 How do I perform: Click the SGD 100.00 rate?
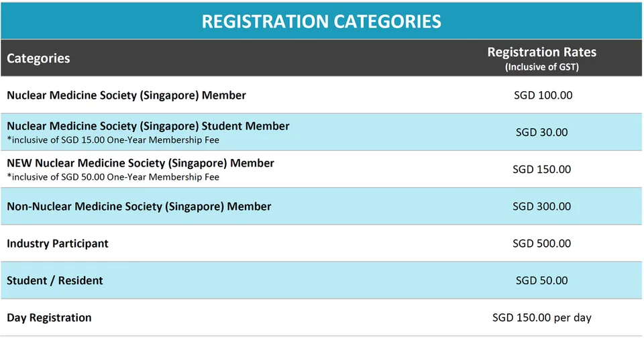coord(543,95)
